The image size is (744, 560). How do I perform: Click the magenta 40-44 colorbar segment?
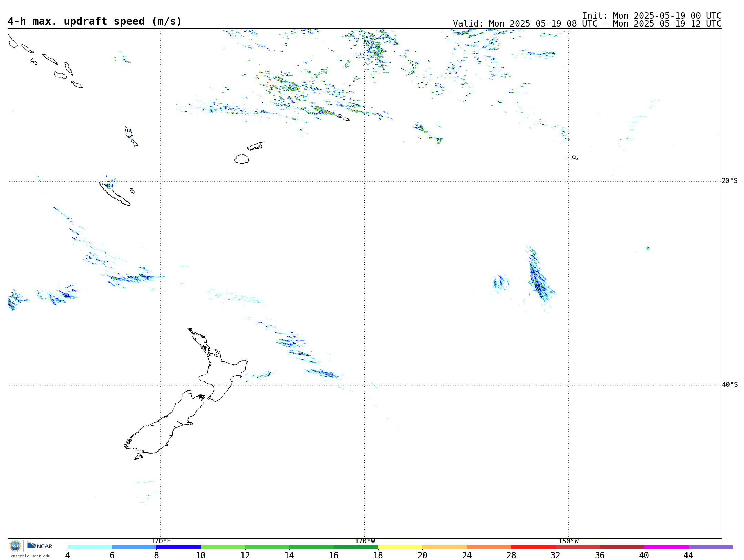[x=666, y=547]
